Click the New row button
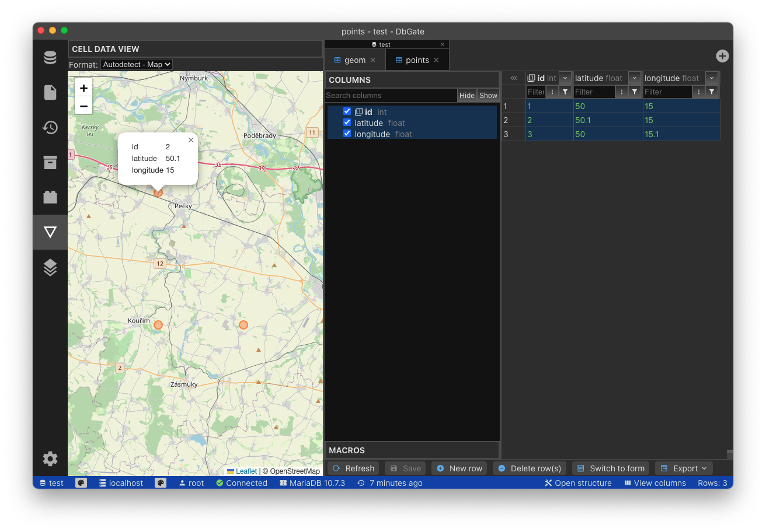Image resolution: width=766 pixels, height=532 pixels. click(459, 468)
